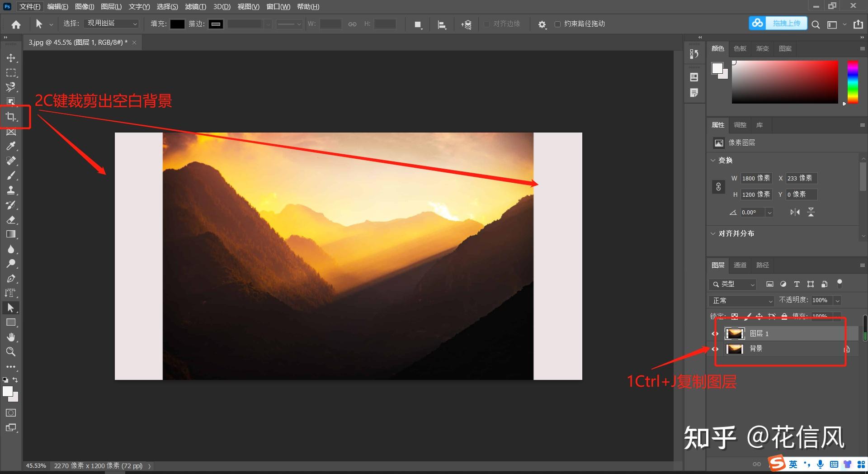Swap foreground and background colors

15,380
